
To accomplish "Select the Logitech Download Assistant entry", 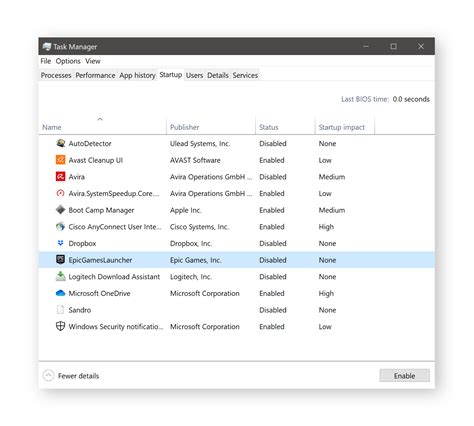I will [x=114, y=276].
